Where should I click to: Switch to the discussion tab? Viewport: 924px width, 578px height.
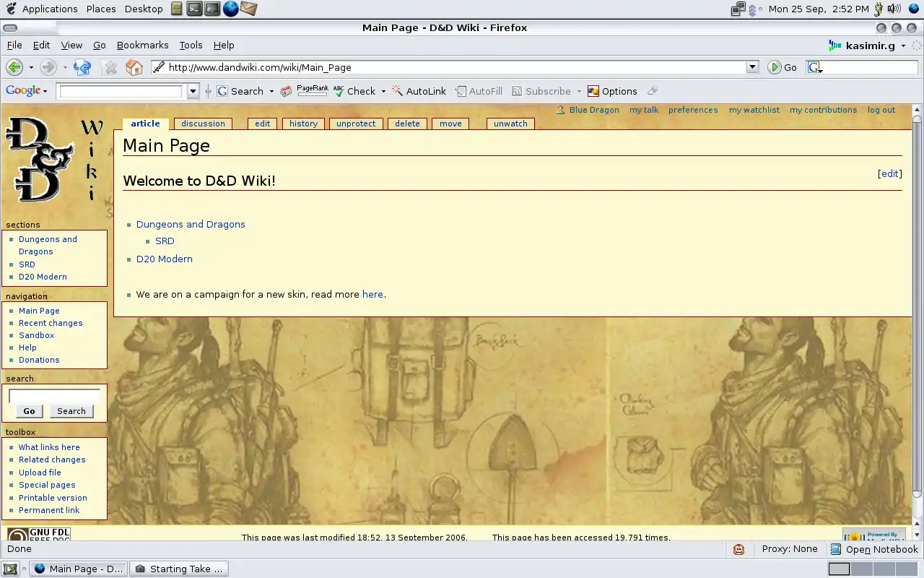[x=203, y=124]
